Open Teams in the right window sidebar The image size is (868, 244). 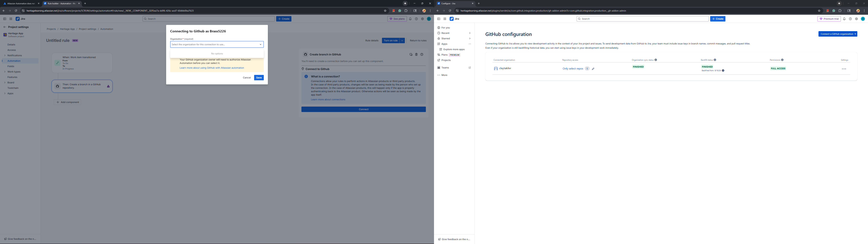[445, 68]
